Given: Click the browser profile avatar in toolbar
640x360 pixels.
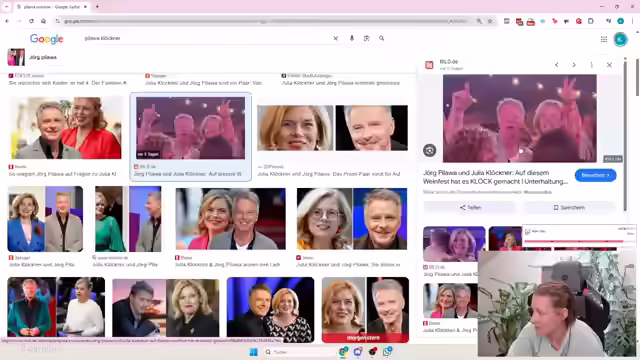Looking at the screenshot, I should pyautogui.click(x=620, y=21).
